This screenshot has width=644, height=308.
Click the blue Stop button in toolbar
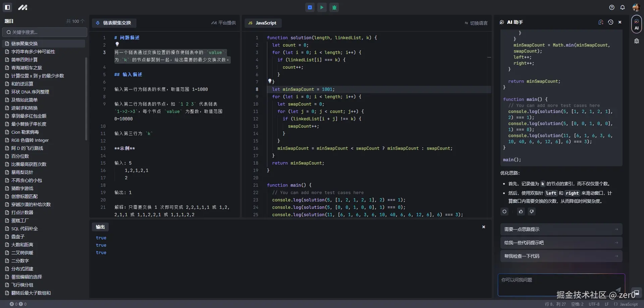click(x=310, y=7)
